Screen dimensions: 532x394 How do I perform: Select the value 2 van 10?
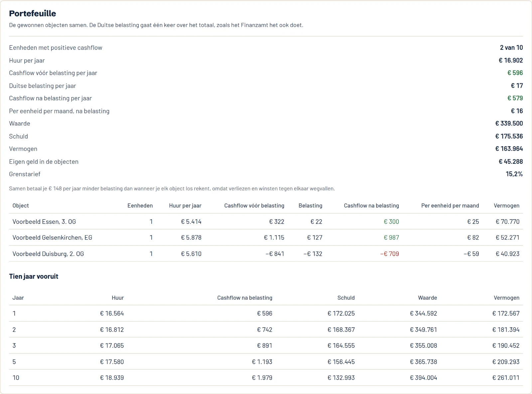click(x=511, y=48)
